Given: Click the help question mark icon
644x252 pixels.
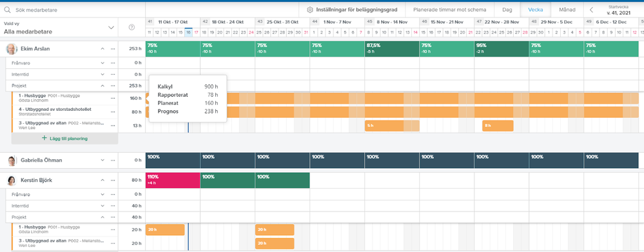Looking at the screenshot, I should 132,28.
